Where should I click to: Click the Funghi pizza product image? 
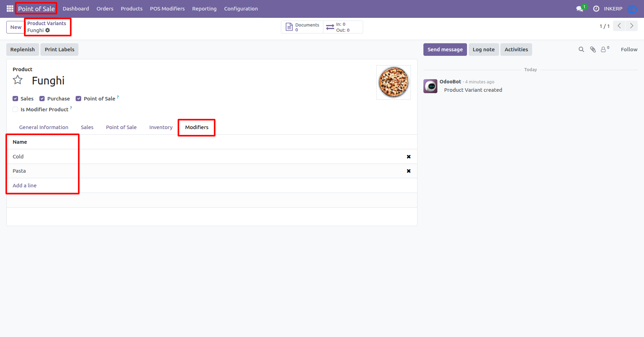[x=393, y=82]
